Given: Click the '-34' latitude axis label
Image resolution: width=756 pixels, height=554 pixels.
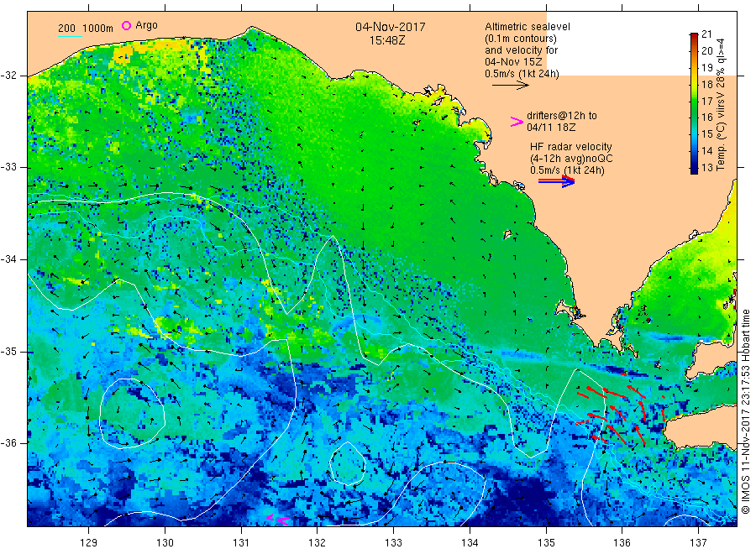Looking at the screenshot, I should (x=8, y=259).
